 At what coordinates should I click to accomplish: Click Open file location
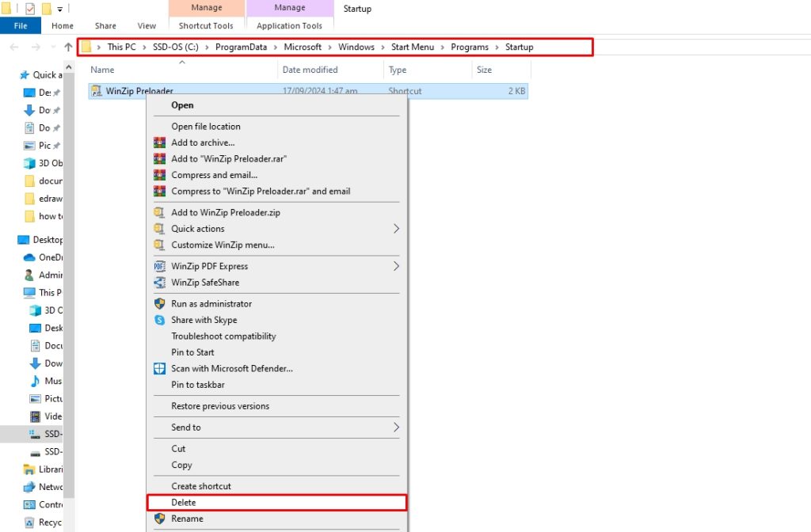coord(276,126)
